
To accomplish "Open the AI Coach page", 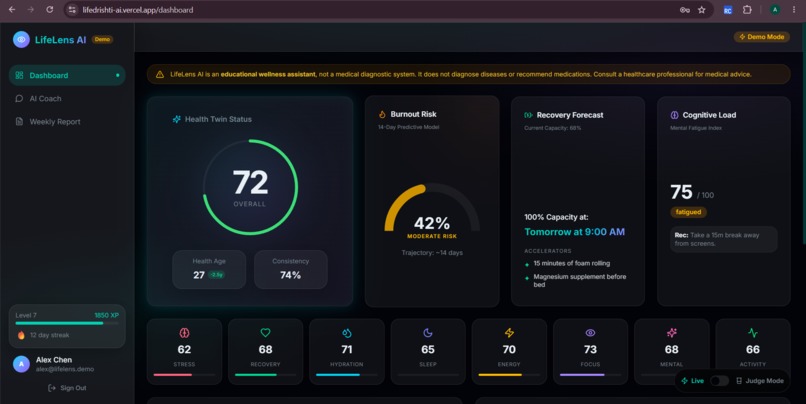I will click(x=67, y=98).
